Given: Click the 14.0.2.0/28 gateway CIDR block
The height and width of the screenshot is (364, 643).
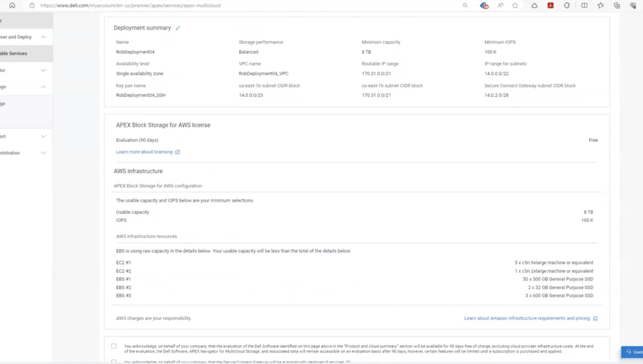Looking at the screenshot, I should pos(496,95).
